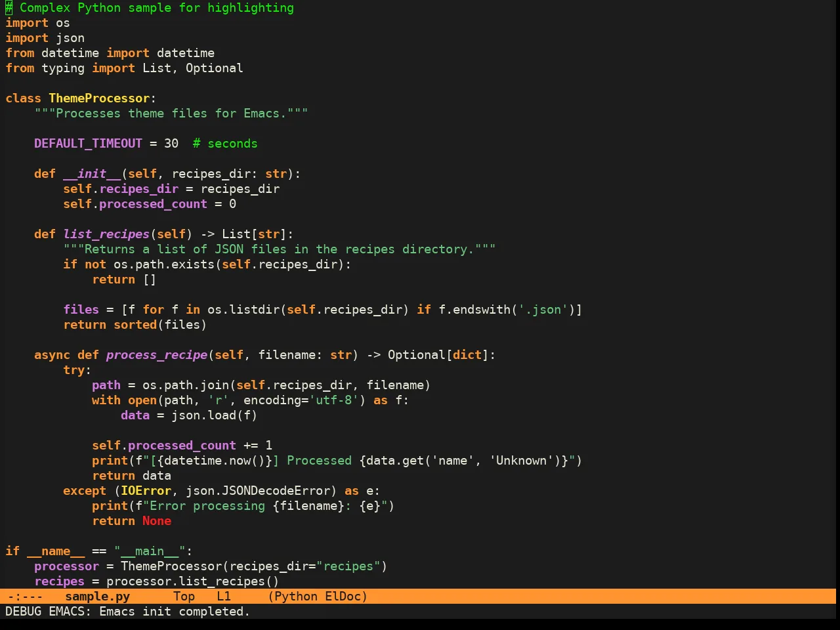Click the '# Complex Python sample' comment line
The image size is (840, 630).
coord(150,8)
